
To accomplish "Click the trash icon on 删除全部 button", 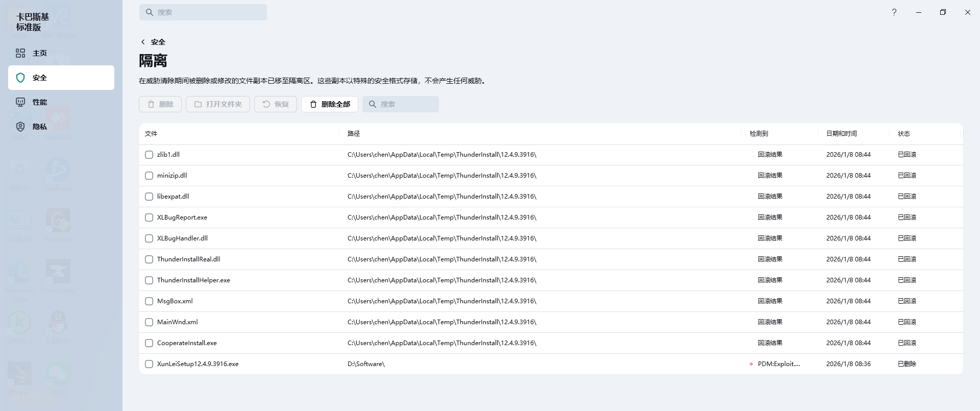I will coord(313,104).
